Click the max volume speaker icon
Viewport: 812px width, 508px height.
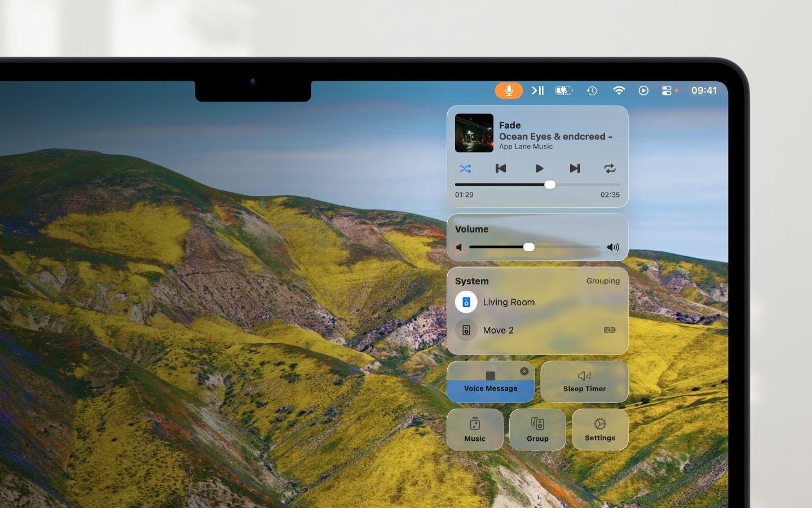click(613, 247)
